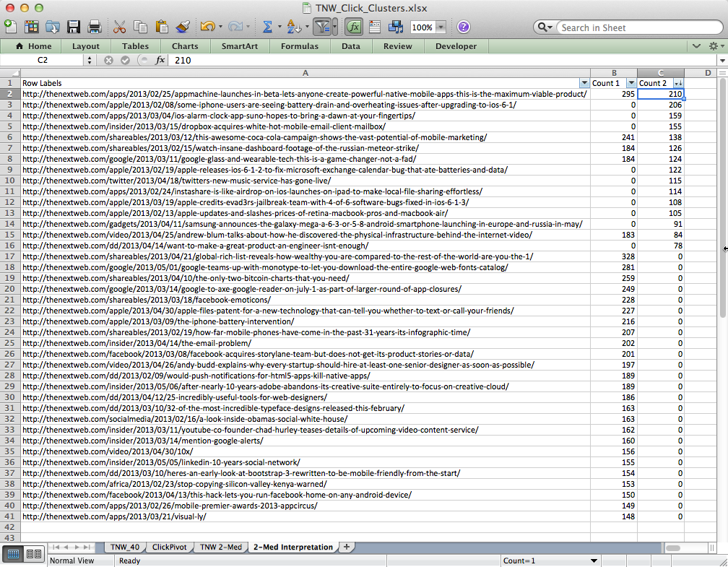Screen dimensions: 728x567
Task: Switch to the ClickPivot sheet tab
Action: tap(168, 547)
